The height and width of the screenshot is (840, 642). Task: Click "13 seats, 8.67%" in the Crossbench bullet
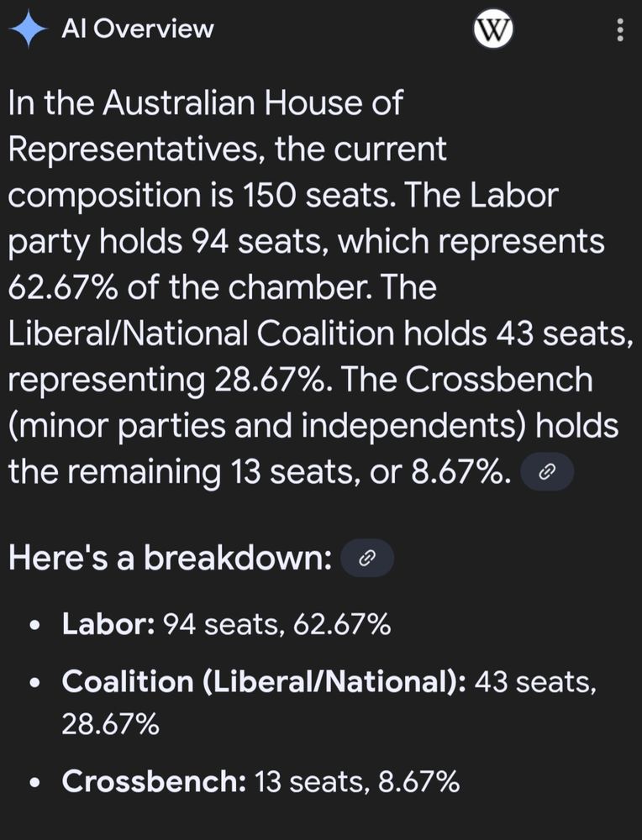(x=356, y=782)
